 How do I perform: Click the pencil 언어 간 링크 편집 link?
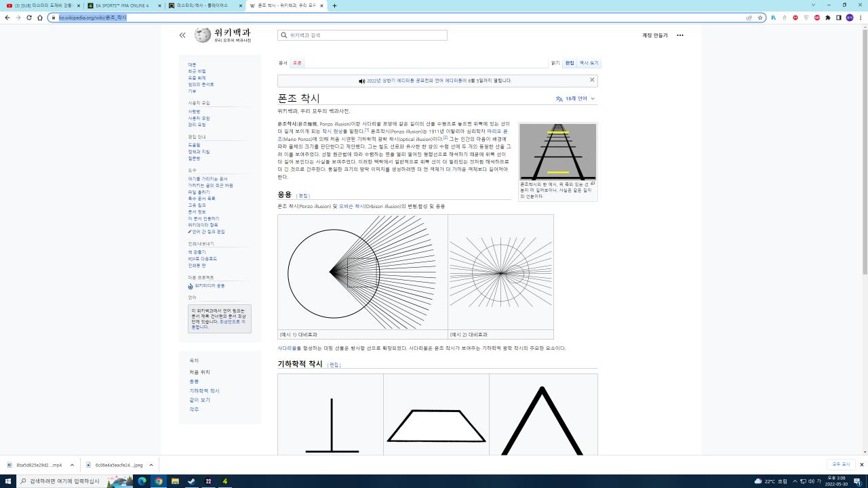[x=207, y=232]
